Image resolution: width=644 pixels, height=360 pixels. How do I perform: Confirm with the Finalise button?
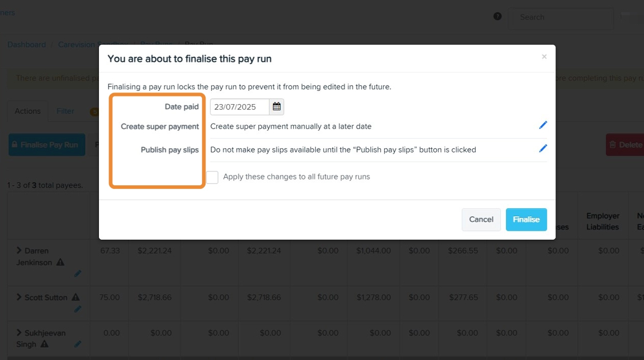pos(526,219)
